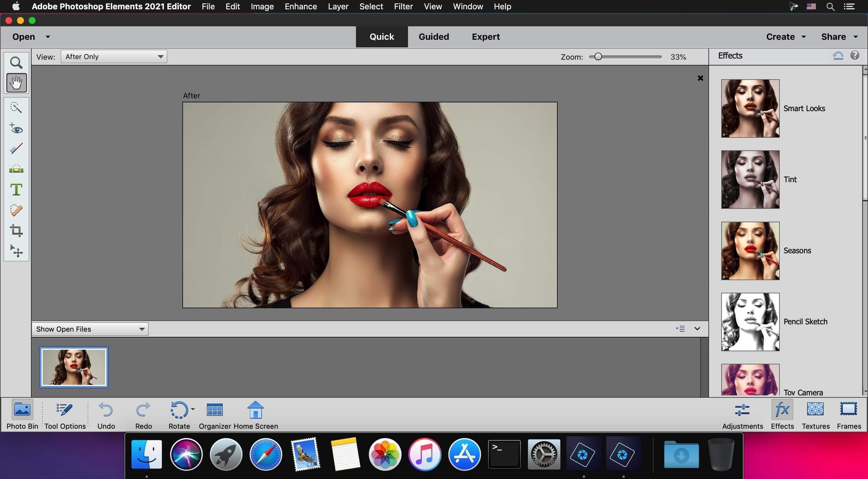Viewport: 868px width, 479px height.
Task: Select the Crop tool in toolbar
Action: tap(16, 230)
